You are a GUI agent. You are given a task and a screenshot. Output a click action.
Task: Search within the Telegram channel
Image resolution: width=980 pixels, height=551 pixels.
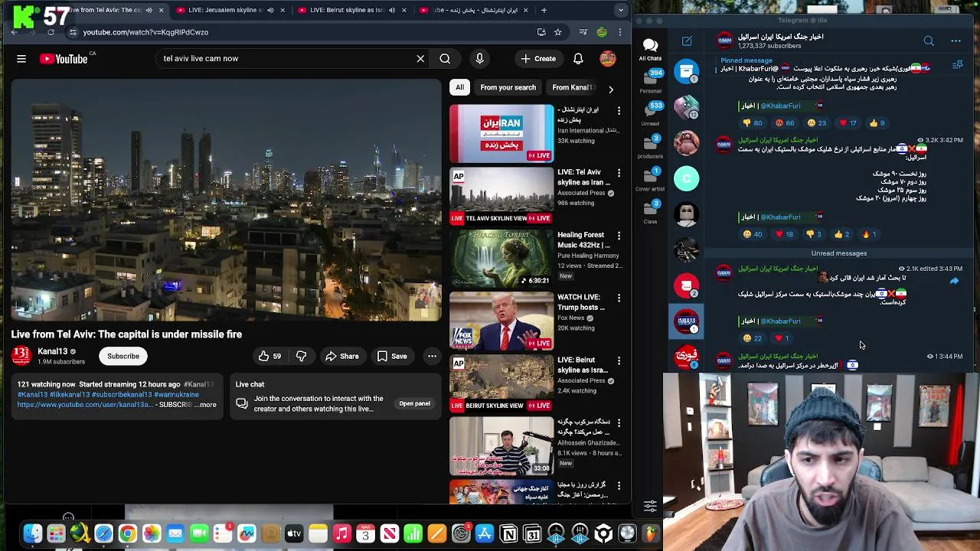(x=929, y=41)
